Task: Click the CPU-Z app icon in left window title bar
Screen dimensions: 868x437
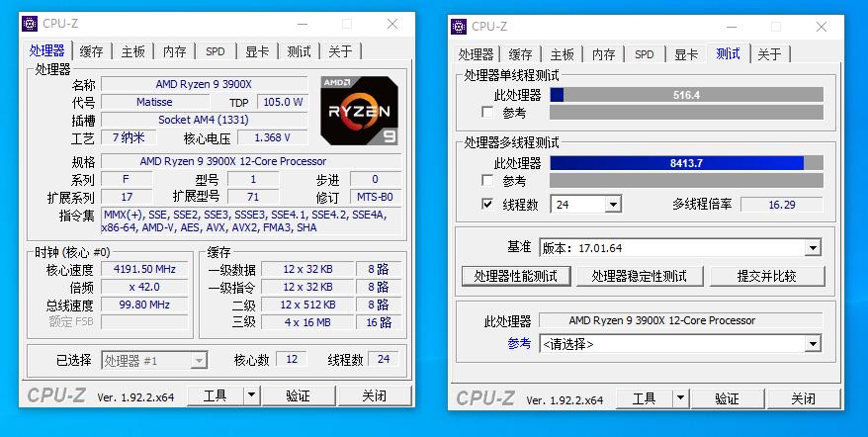Action: tap(30, 24)
